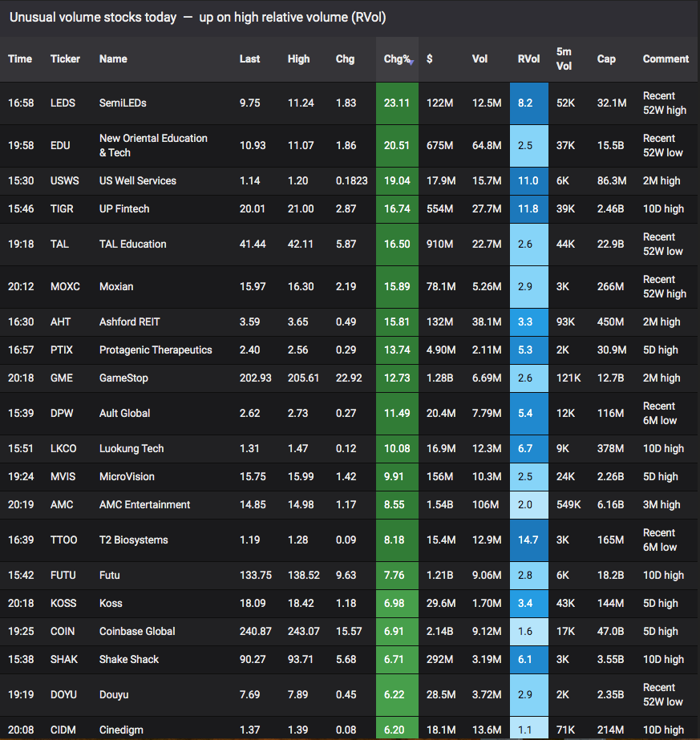The height and width of the screenshot is (740, 700).
Task: Select the AMC ticker
Action: coord(62,504)
